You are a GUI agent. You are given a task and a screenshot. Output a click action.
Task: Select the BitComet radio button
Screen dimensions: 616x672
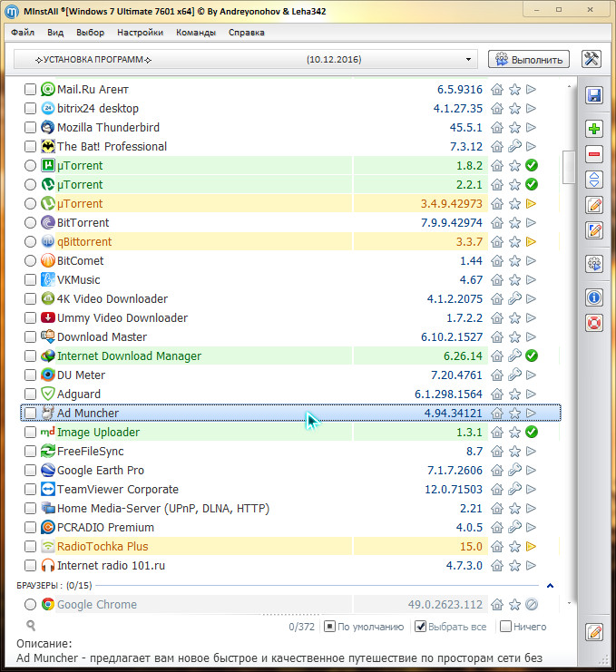tap(30, 260)
